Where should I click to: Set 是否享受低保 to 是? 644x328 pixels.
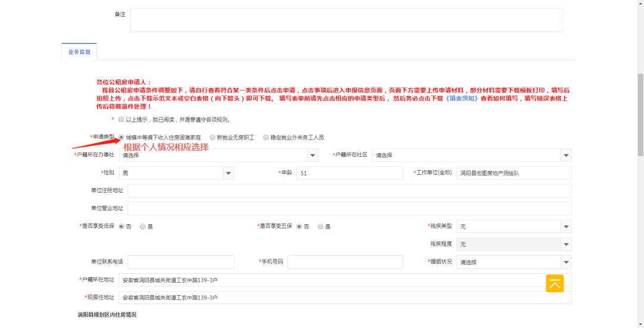coord(143,227)
